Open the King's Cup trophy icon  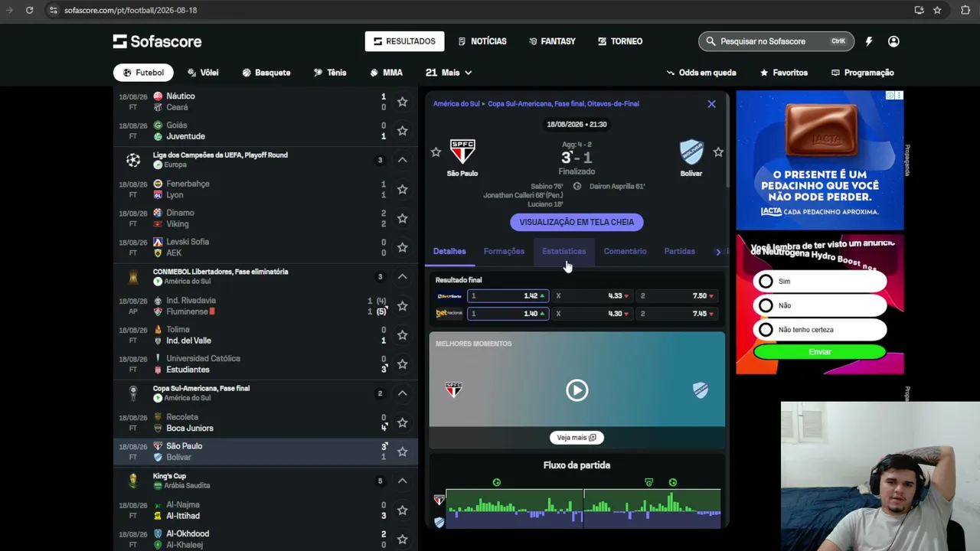point(133,481)
